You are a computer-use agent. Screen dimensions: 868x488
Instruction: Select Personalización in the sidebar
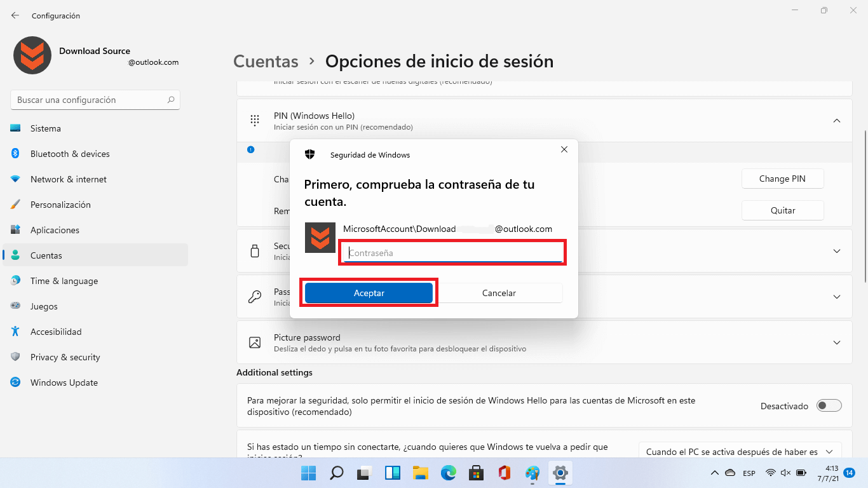[x=95, y=205]
